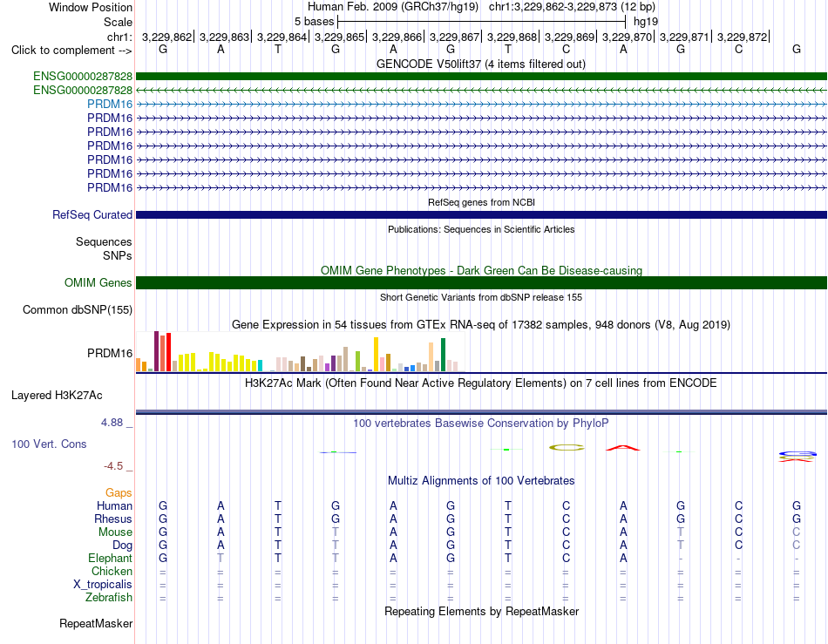Click the 'Click to complement -->' label

(71, 51)
